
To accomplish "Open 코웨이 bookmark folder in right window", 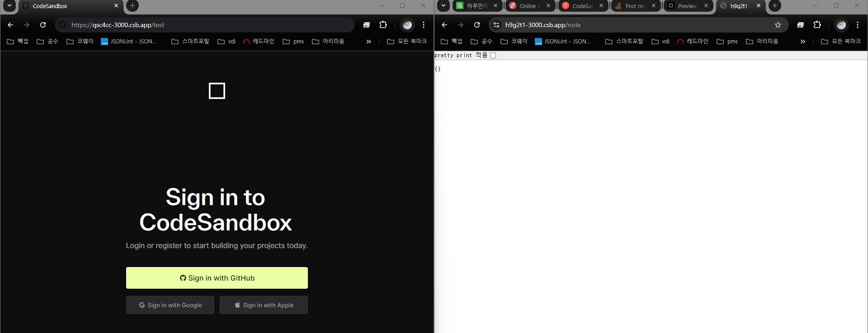I will [514, 41].
